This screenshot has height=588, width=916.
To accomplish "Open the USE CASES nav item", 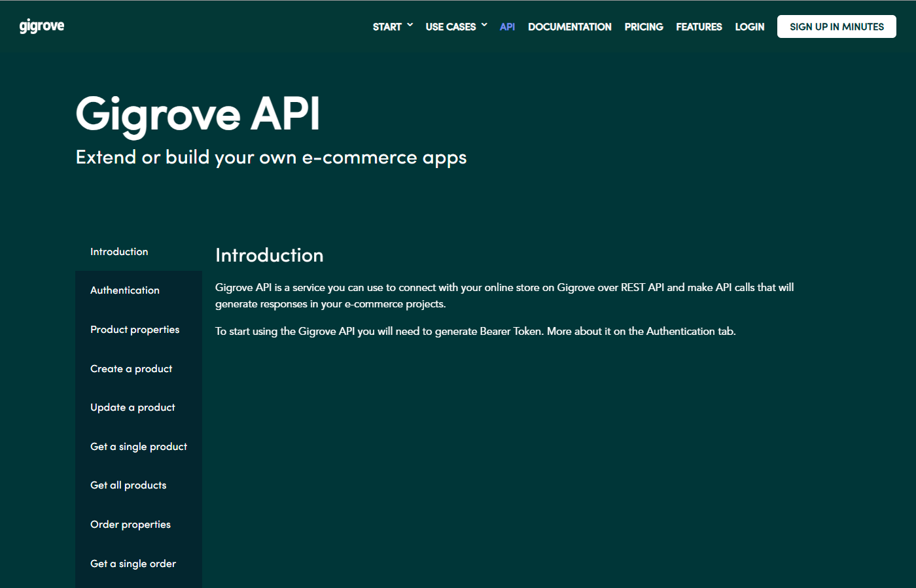I will [451, 27].
